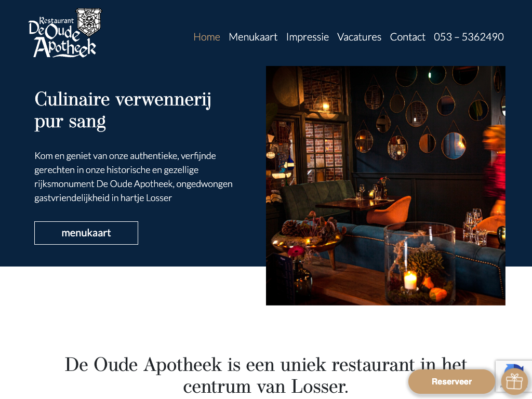The height and width of the screenshot is (399, 532).
Task: Click the intro paragraph about rijksmonument
Action: pyautogui.click(x=134, y=177)
